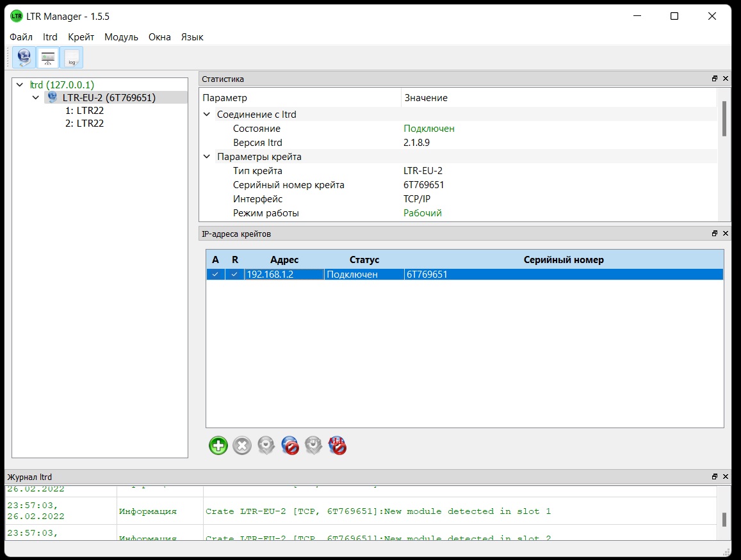Open the Файл menu
This screenshot has height=560, width=741.
20,37
